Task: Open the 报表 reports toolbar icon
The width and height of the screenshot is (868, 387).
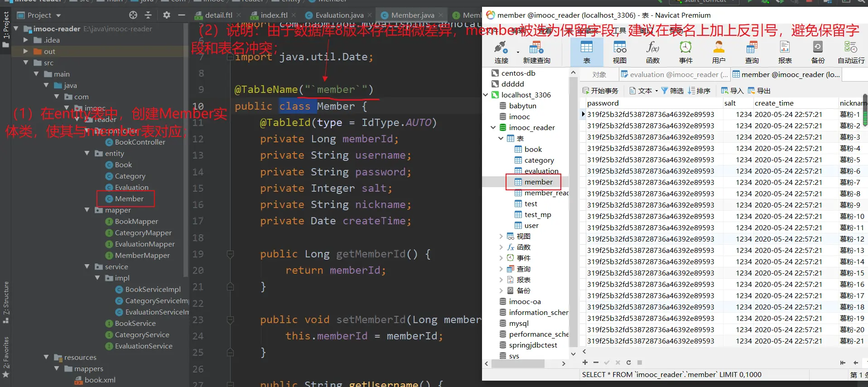Action: click(x=785, y=52)
